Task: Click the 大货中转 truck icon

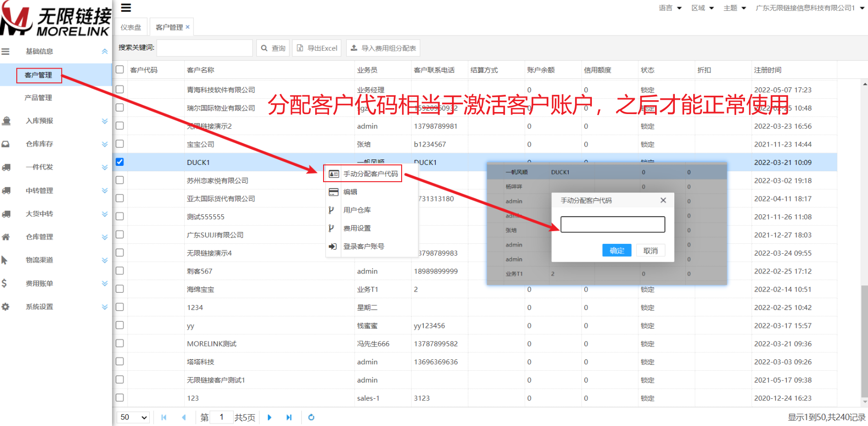Action: tap(6, 213)
